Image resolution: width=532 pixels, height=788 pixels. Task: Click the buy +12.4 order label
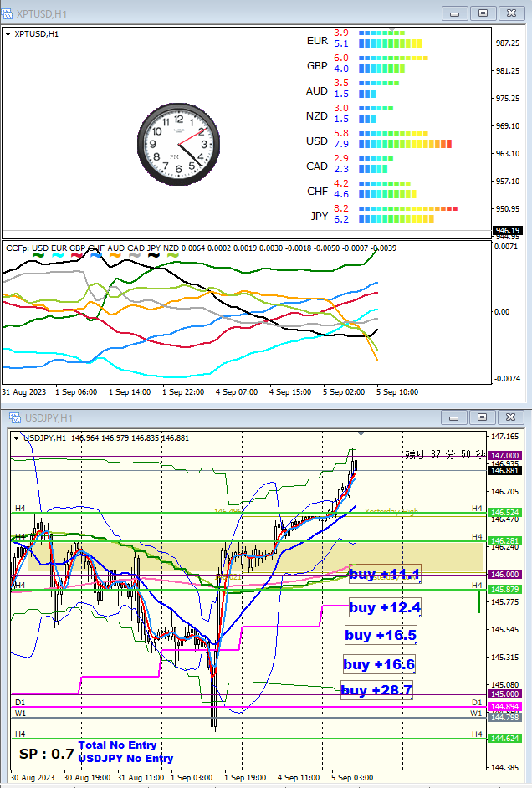pos(385,607)
